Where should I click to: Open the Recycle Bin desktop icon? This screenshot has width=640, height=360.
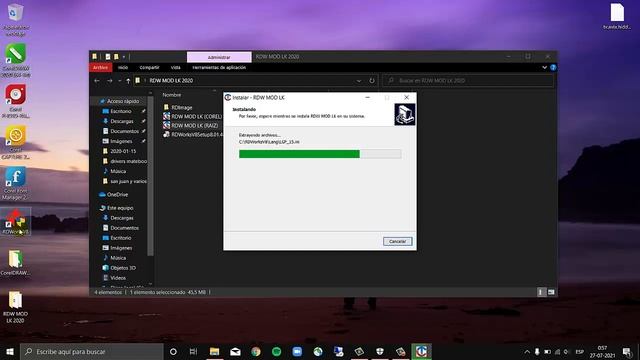point(16,20)
